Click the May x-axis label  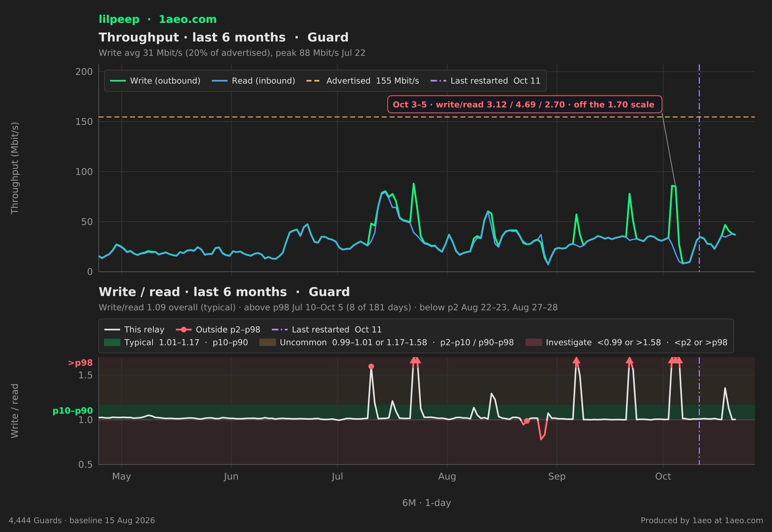click(x=122, y=477)
